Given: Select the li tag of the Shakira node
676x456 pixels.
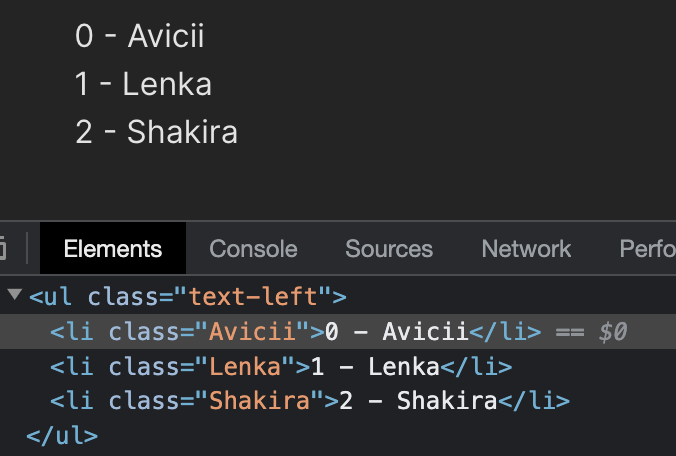Looking at the screenshot, I should 74,402.
